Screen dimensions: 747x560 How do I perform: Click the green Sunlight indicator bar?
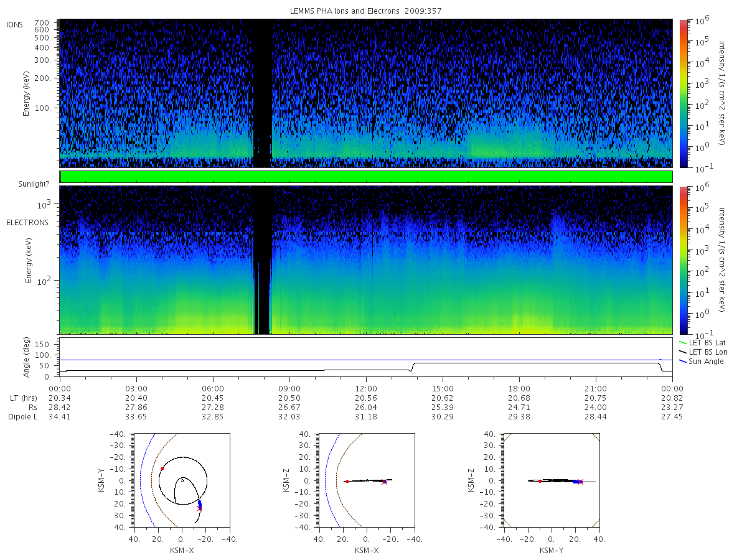pos(366,177)
